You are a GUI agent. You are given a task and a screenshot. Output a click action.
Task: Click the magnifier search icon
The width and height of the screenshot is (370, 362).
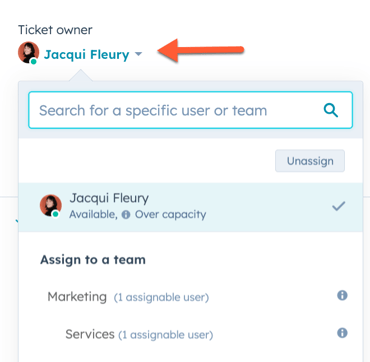(x=331, y=110)
